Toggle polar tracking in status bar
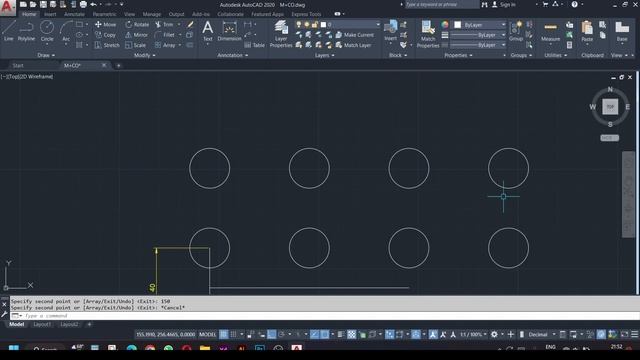 [x=282, y=335]
